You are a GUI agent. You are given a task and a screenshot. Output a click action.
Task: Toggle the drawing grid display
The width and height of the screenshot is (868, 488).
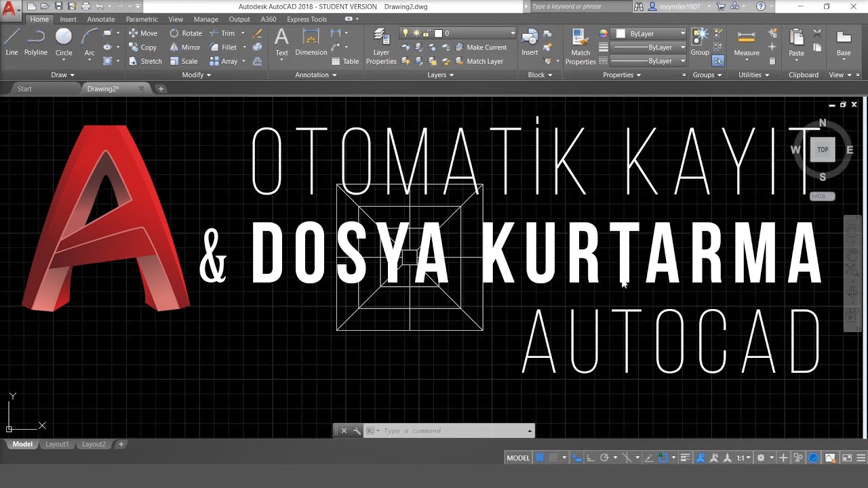[x=540, y=457]
